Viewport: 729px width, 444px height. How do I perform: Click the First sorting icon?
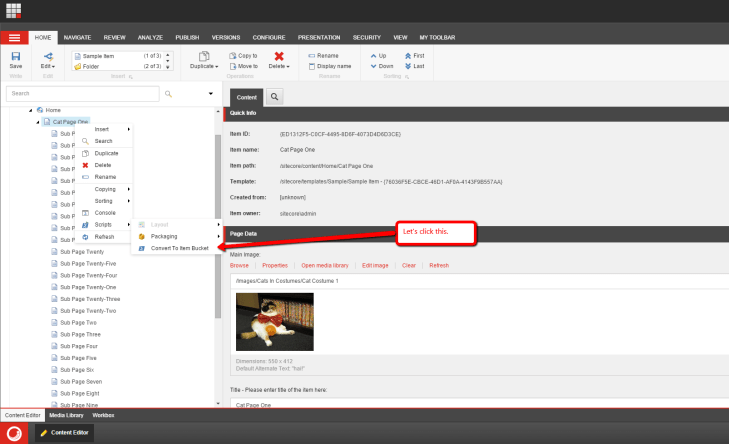point(408,55)
